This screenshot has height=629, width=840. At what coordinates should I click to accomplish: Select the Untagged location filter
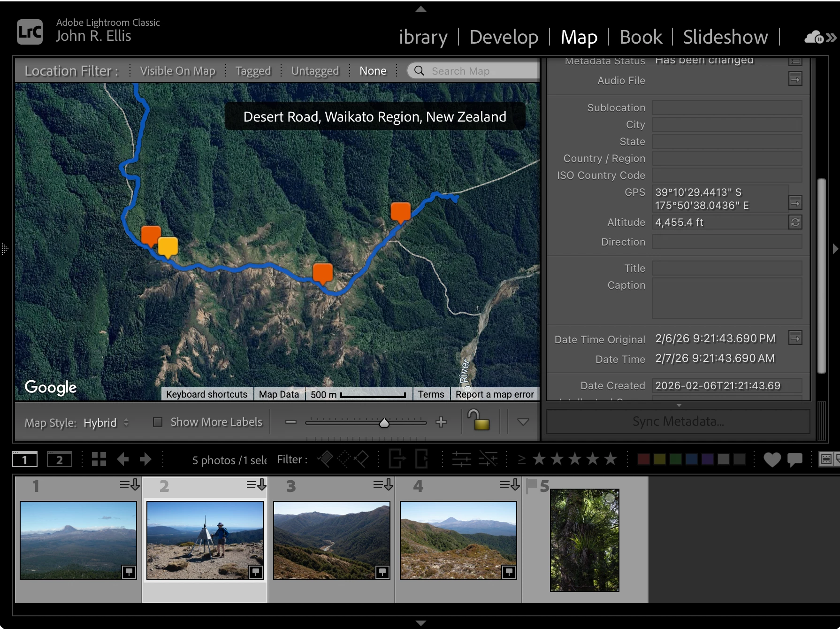click(x=315, y=71)
